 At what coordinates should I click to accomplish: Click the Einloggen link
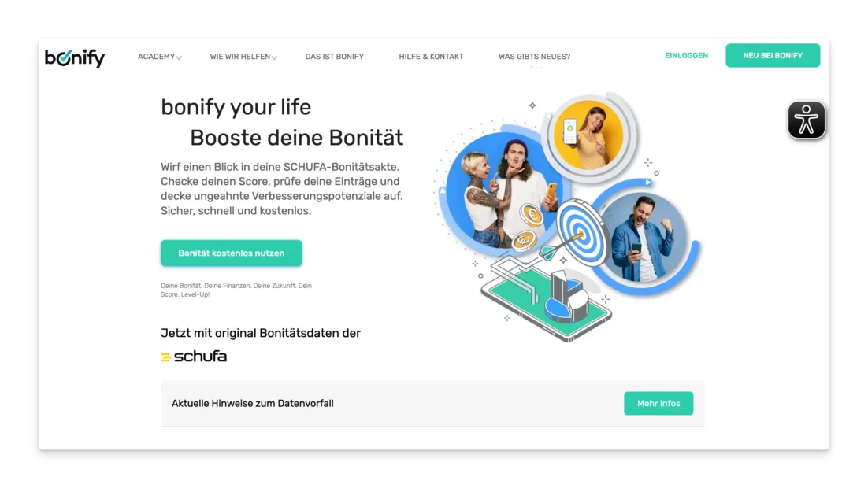coord(686,55)
